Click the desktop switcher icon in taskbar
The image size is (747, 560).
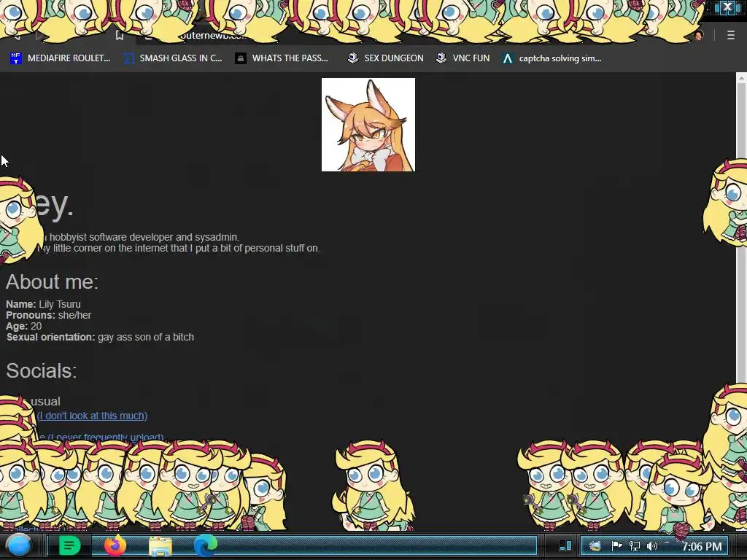tap(565, 545)
